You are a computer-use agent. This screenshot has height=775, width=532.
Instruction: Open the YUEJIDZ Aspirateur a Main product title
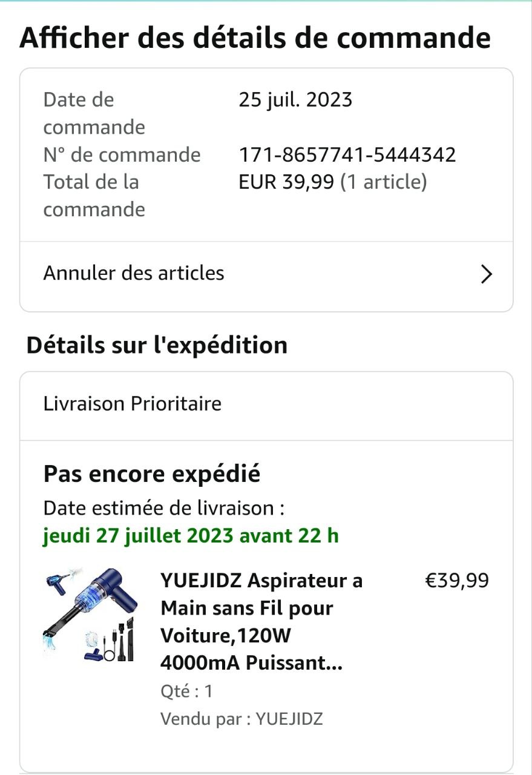click(261, 622)
